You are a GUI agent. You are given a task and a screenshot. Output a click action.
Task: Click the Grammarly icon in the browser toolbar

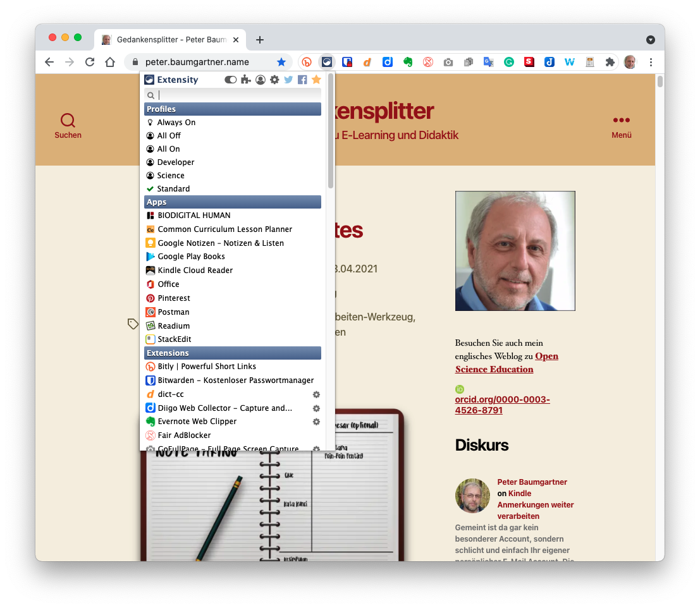coord(509,62)
